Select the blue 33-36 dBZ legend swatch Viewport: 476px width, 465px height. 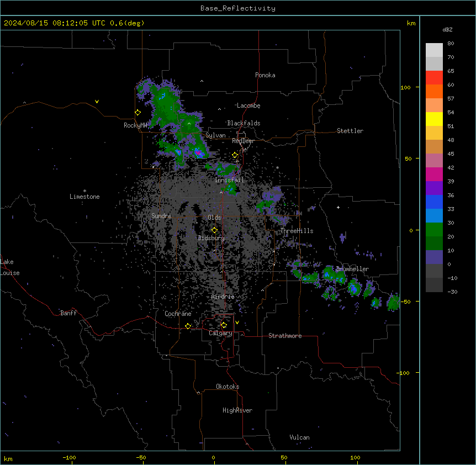[x=434, y=202]
